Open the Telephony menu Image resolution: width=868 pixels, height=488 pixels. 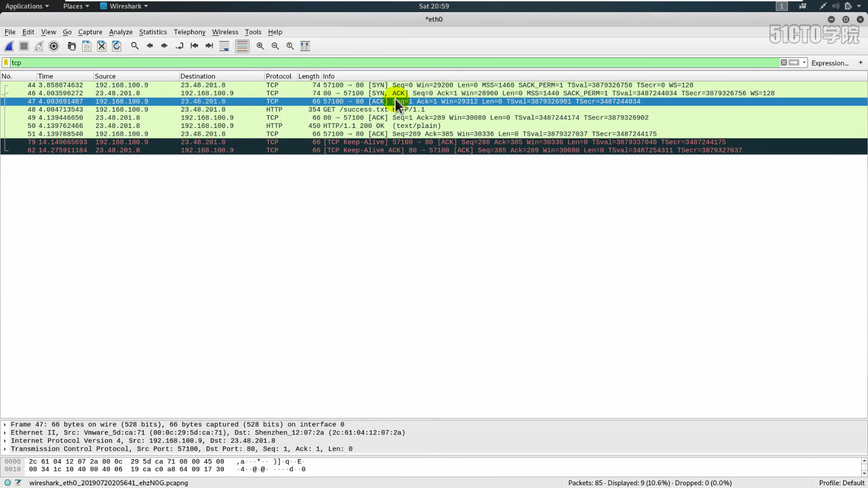(x=190, y=32)
